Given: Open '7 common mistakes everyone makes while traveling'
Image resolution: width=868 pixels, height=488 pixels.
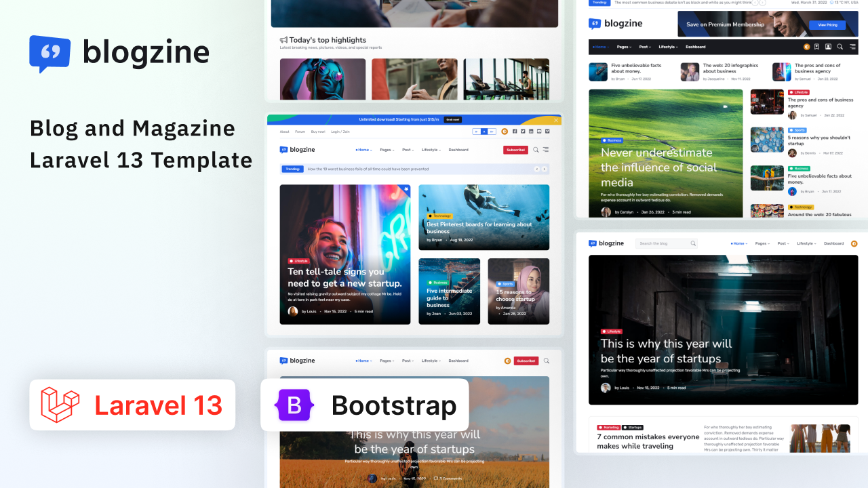Looking at the screenshot, I should pyautogui.click(x=648, y=441).
